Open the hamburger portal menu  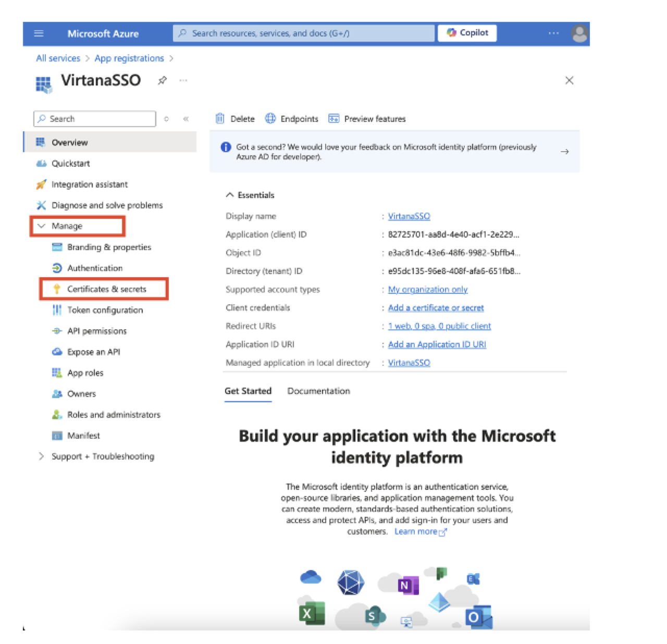coord(39,33)
